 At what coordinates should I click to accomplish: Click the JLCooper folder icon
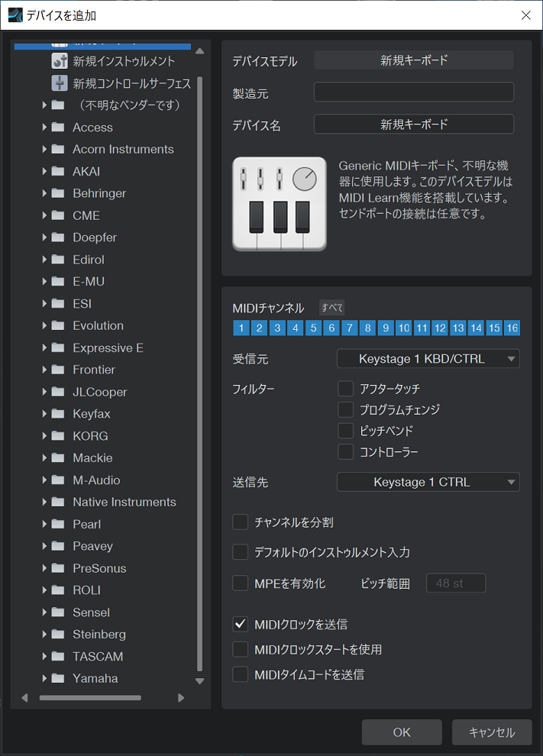(58, 392)
